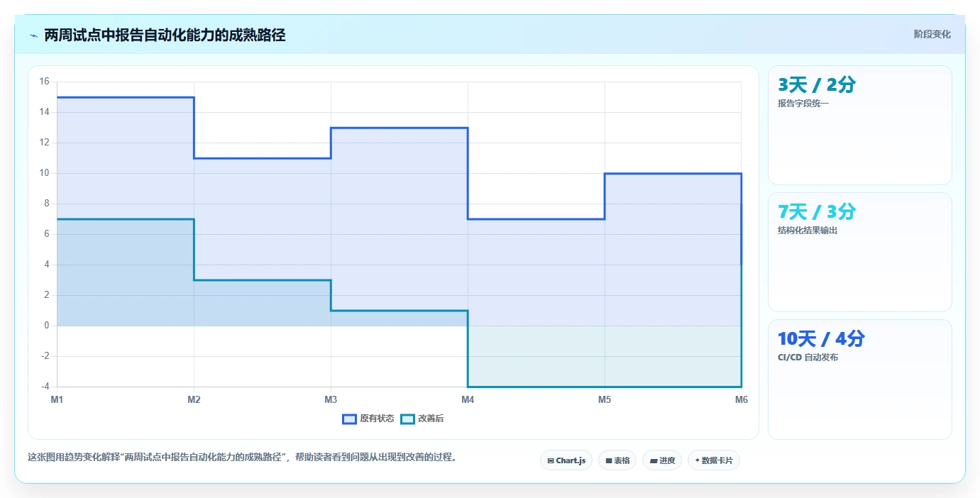Click the teal 改善后 legend color box
The image size is (980, 498).
[x=407, y=419]
